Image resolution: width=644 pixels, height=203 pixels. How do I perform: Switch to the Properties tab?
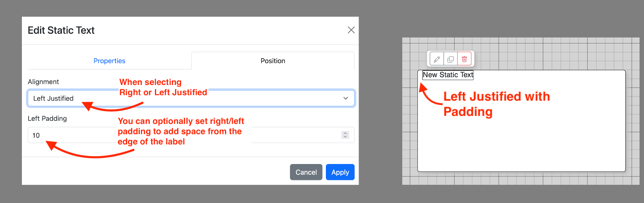(x=109, y=61)
